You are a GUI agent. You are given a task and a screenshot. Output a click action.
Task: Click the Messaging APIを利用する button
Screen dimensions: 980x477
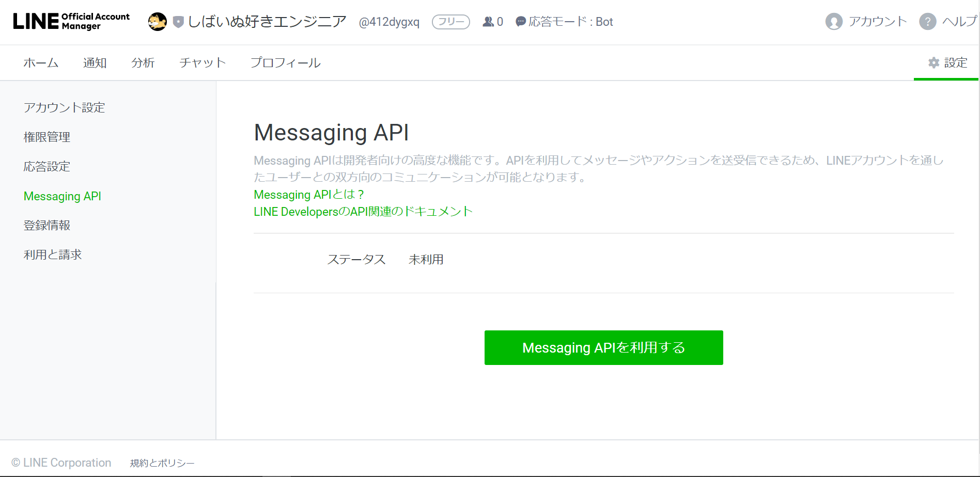coord(604,347)
